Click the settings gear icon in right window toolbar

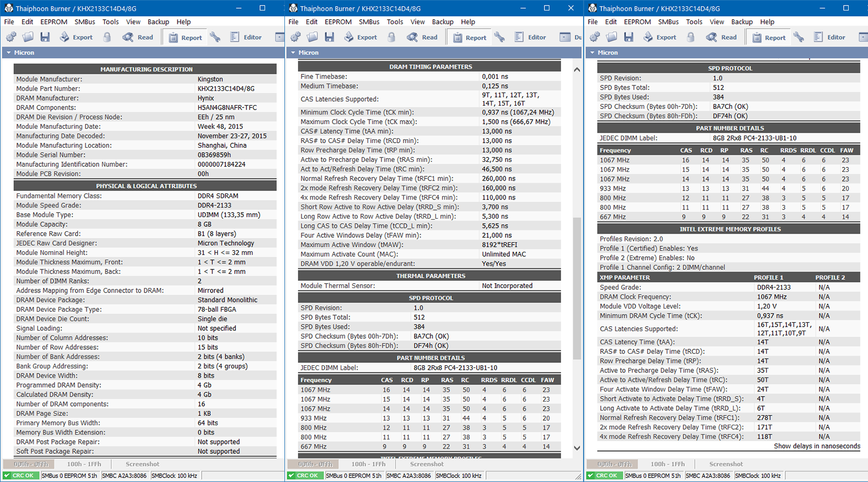[x=595, y=37]
